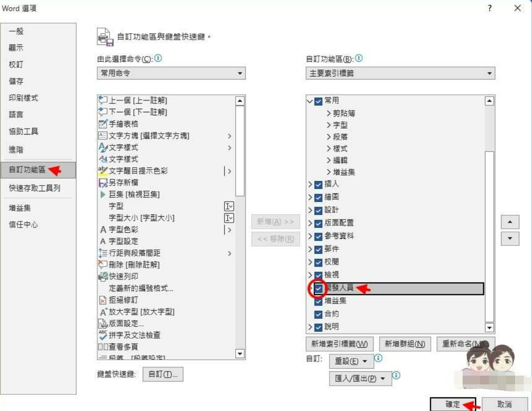
Task: Expand the 插入 tree node
Action: [x=310, y=184]
